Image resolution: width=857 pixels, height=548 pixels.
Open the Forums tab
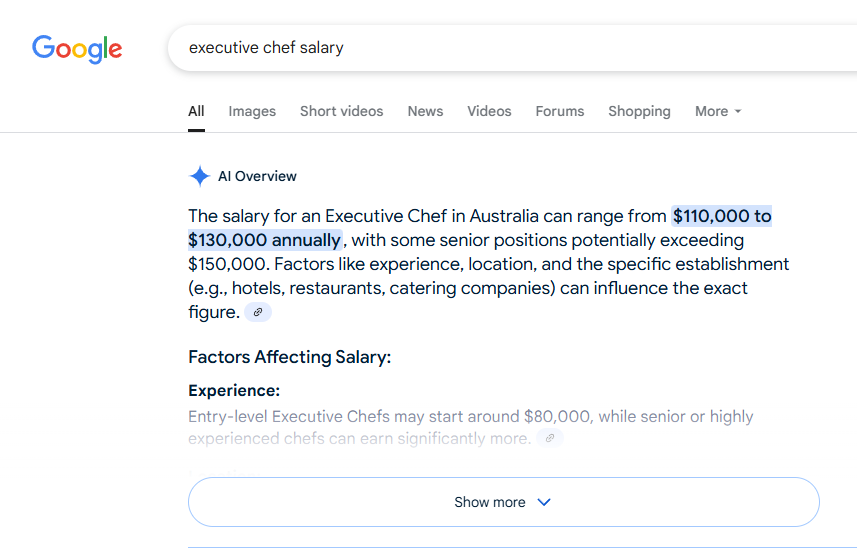(x=559, y=111)
